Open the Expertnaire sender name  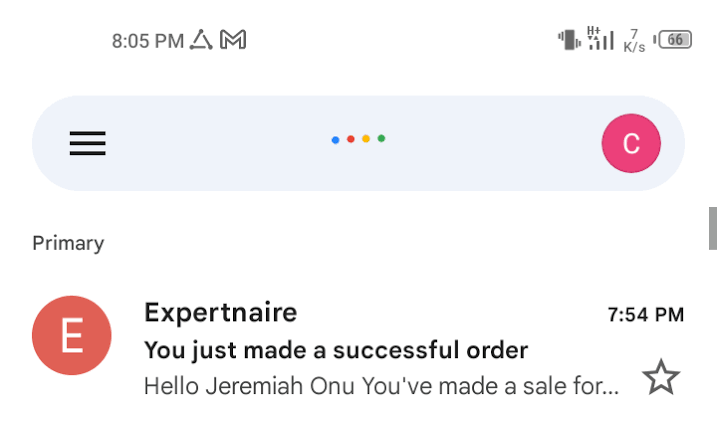click(x=221, y=313)
